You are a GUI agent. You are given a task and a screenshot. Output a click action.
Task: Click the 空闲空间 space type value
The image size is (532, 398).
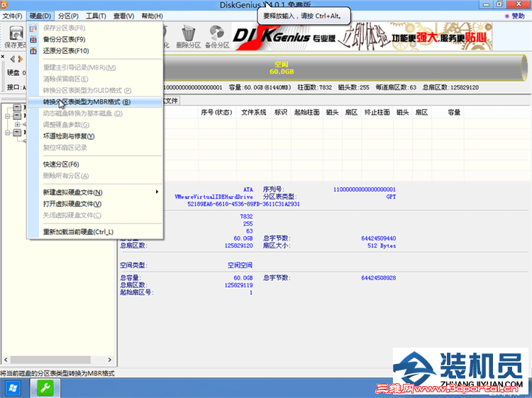(x=240, y=265)
